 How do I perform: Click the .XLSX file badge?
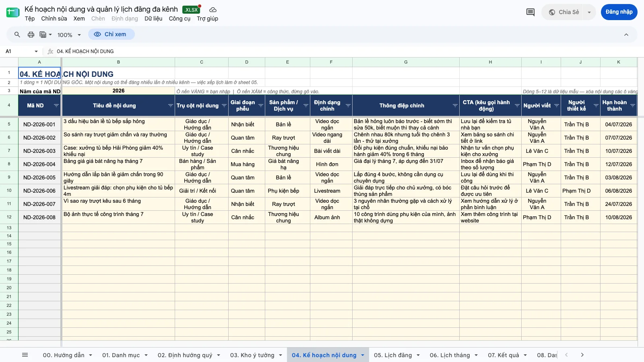click(191, 10)
